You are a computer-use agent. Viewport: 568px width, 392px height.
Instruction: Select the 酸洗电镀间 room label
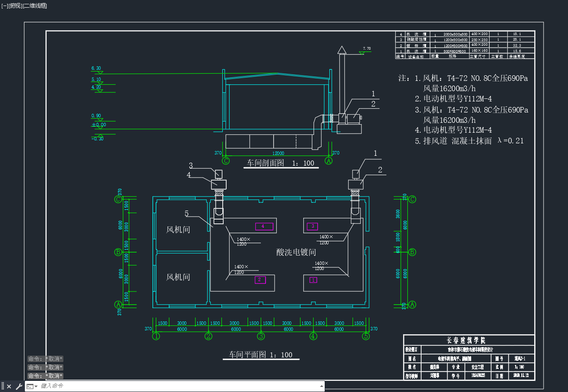point(296,252)
